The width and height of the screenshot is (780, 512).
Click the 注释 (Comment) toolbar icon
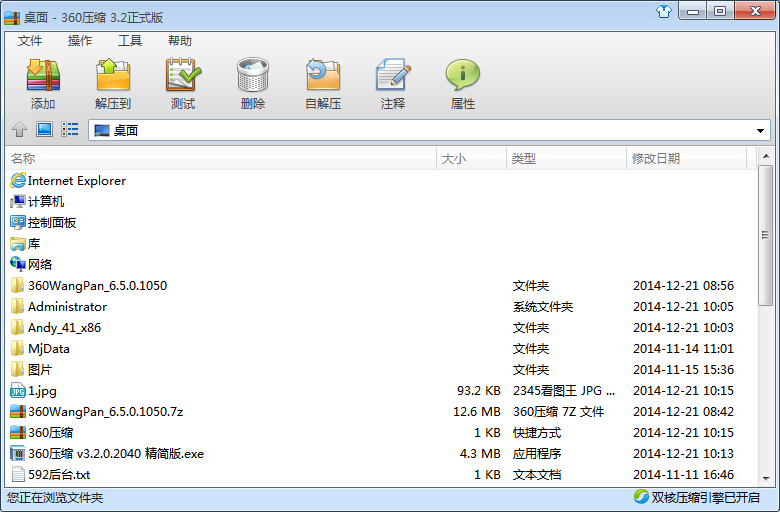(x=393, y=75)
